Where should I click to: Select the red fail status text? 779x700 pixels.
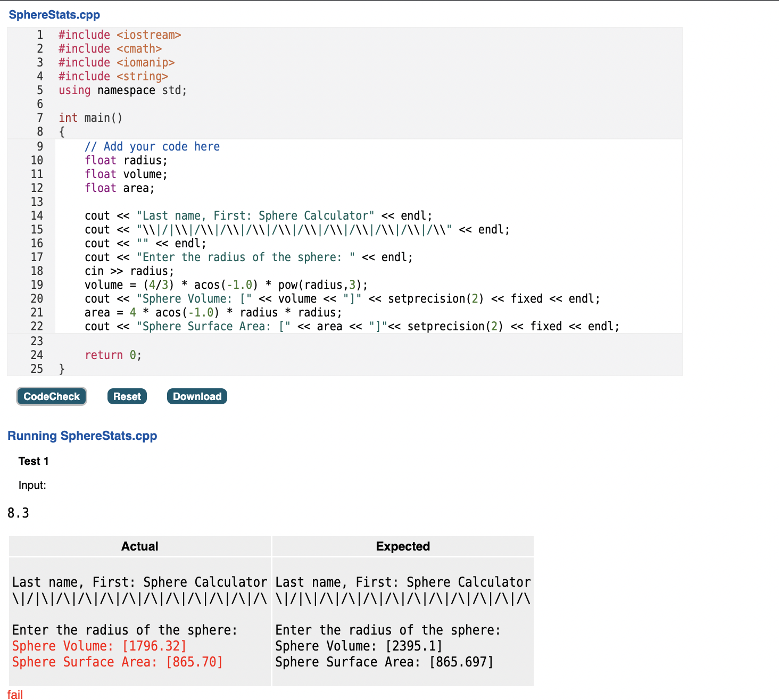pos(15,694)
